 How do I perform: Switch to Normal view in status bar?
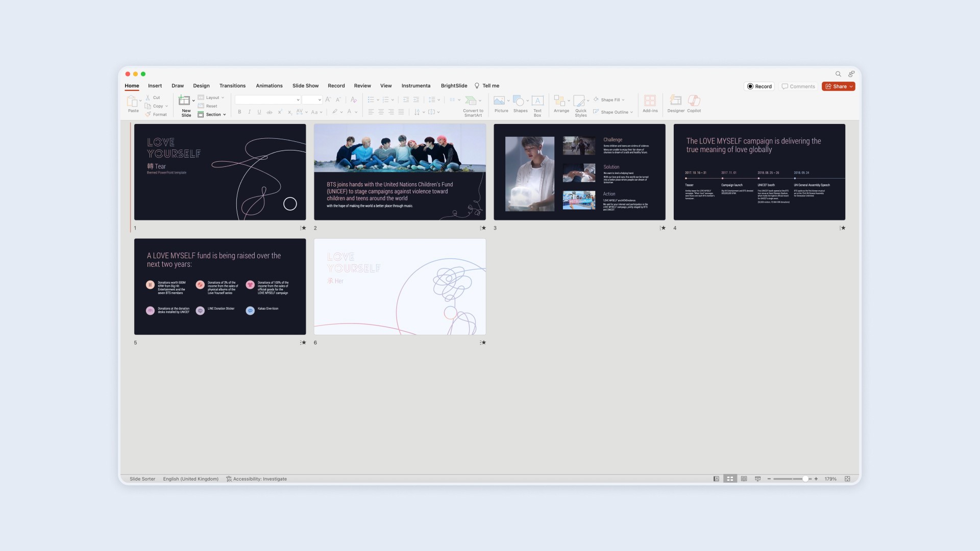(716, 479)
